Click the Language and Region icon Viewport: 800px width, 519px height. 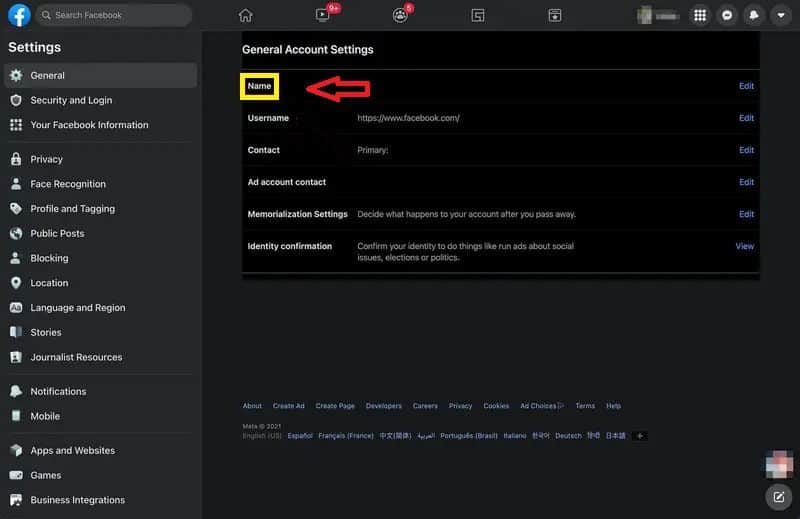click(x=16, y=308)
